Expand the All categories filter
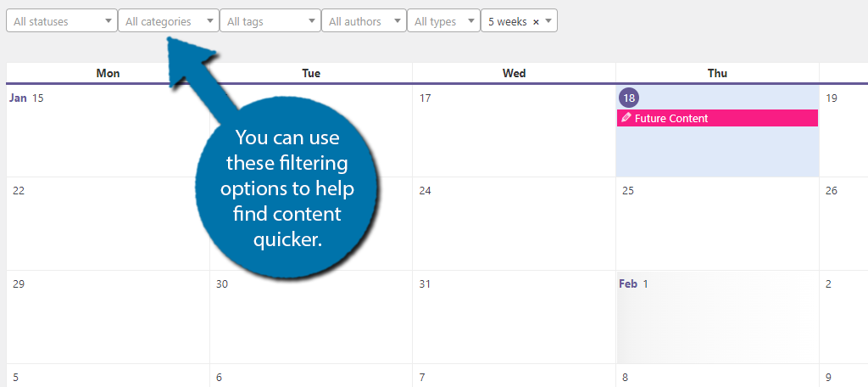The height and width of the screenshot is (387, 868). click(169, 21)
